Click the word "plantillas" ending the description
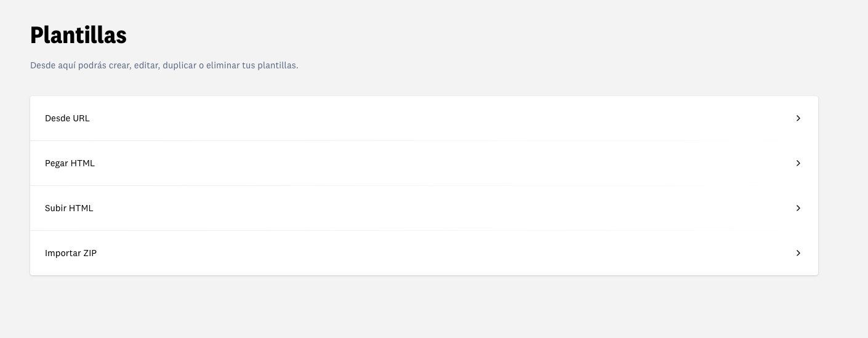Viewport: 868px width, 338px height. (277, 65)
